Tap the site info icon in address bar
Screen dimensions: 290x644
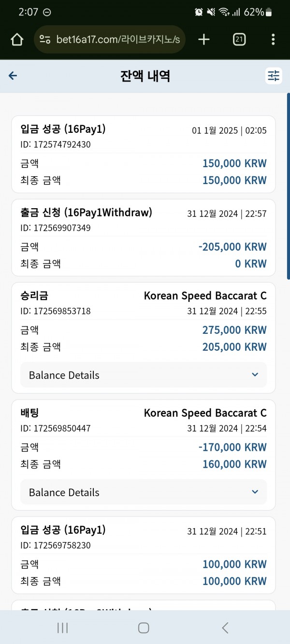pyautogui.click(x=45, y=40)
